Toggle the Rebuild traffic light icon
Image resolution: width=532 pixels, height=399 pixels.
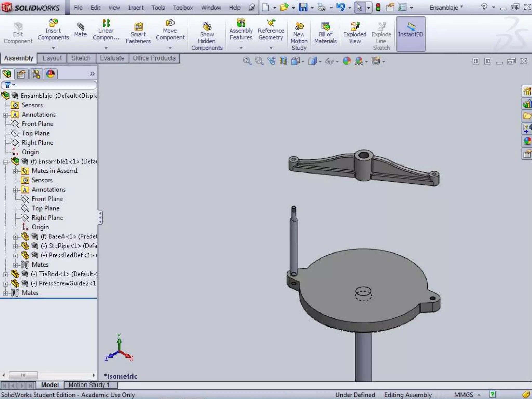378,7
